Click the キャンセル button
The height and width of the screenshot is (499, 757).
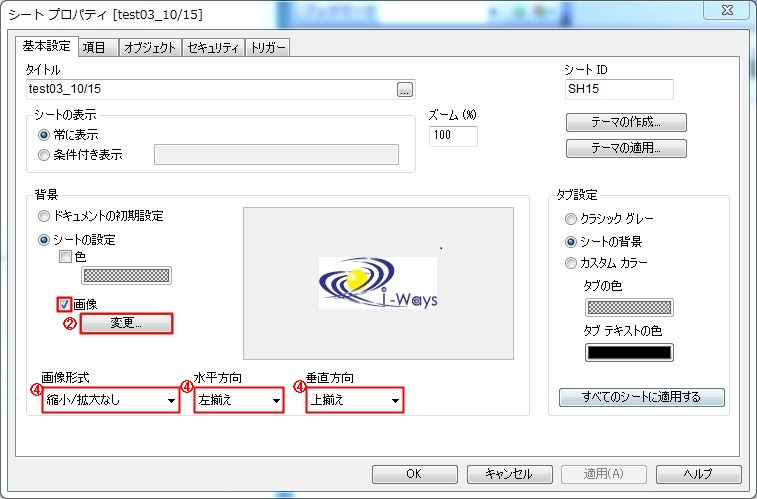coord(509,474)
